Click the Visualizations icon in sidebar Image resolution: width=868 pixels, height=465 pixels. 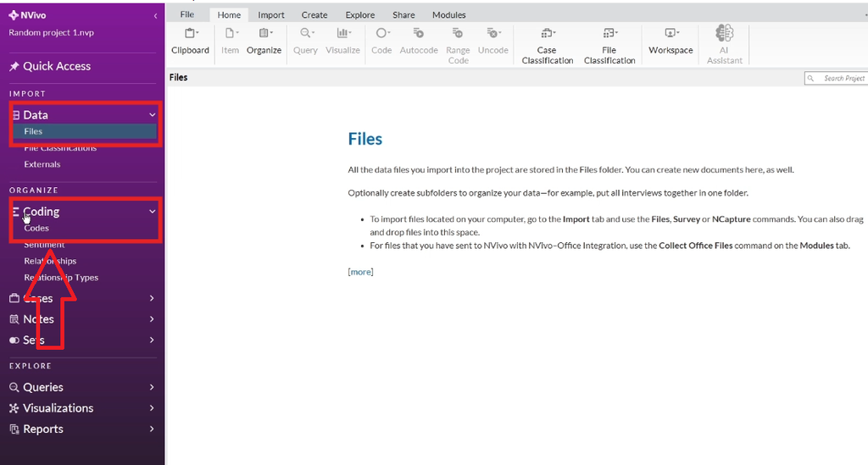coord(14,408)
